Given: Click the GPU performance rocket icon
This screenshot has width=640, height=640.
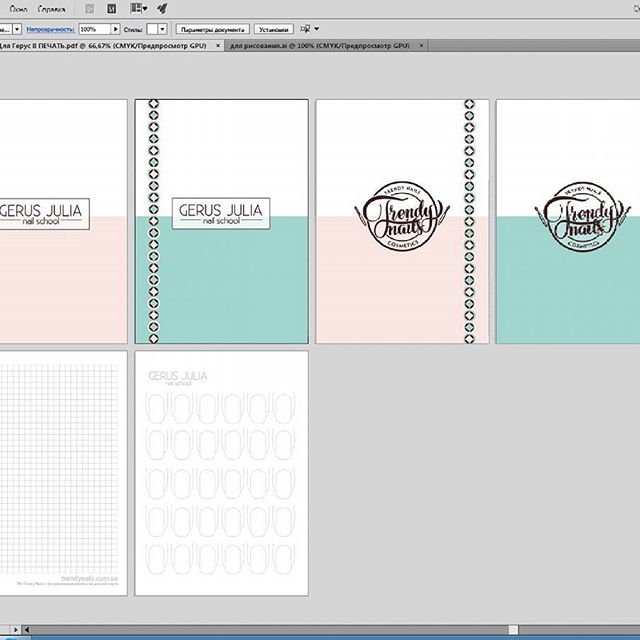Looking at the screenshot, I should click(x=162, y=8).
